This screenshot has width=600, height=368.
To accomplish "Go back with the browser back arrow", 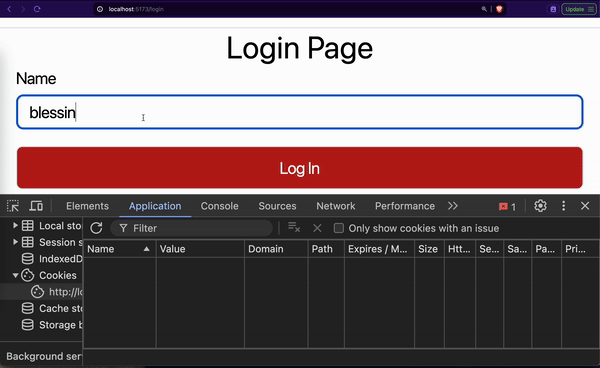I will coord(9,9).
